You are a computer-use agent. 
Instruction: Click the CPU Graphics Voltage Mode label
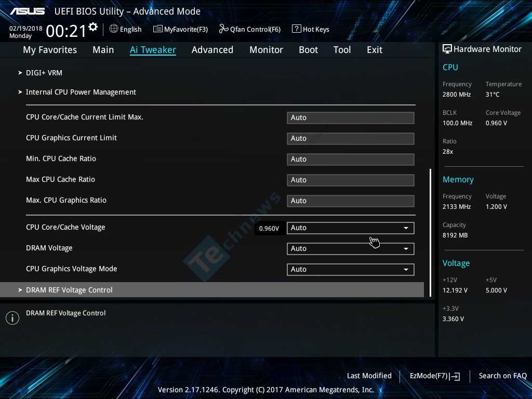[x=72, y=269]
